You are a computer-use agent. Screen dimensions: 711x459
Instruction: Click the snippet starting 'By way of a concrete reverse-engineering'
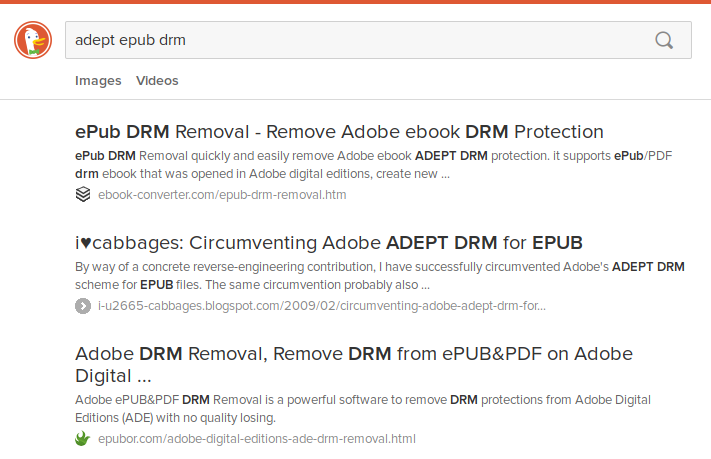pos(380,276)
